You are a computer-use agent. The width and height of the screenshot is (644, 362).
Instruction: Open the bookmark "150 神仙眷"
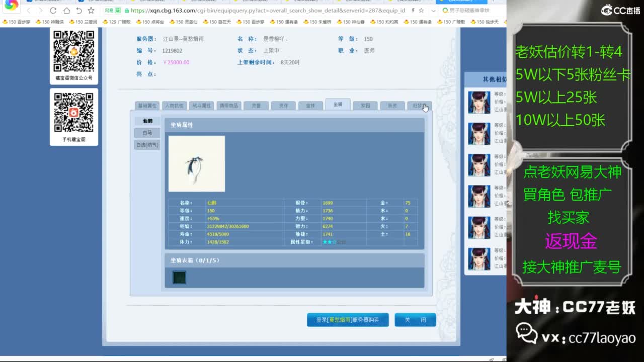click(x=350, y=22)
